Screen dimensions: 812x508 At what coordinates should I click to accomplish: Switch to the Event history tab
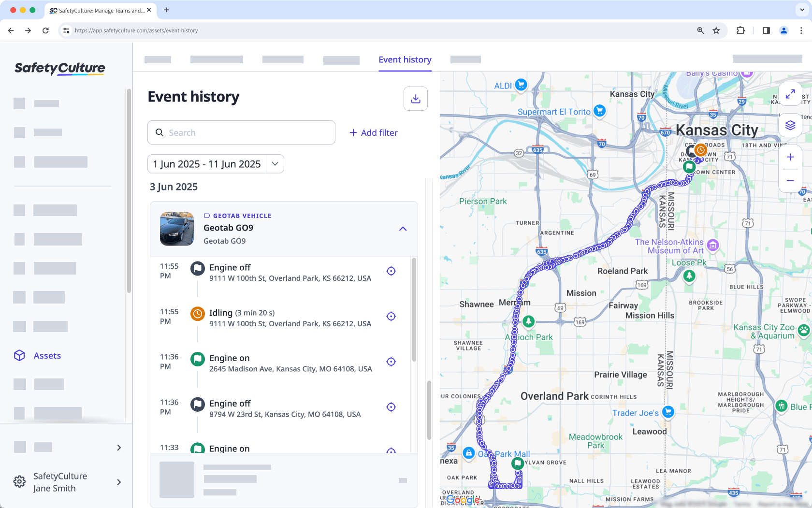(405, 59)
